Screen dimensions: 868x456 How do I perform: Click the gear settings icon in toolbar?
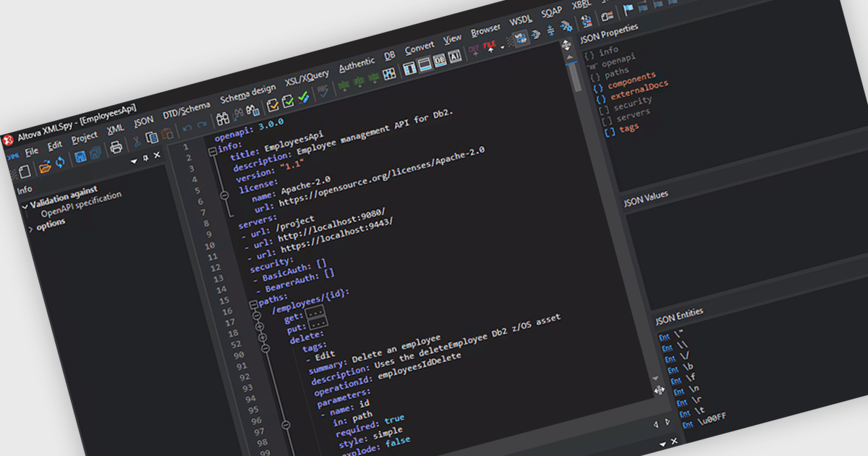(566, 26)
